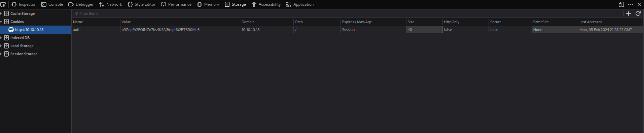Screen dimensions: 644x133
Task: Open the Accessibility tab
Action: (x=266, y=4)
